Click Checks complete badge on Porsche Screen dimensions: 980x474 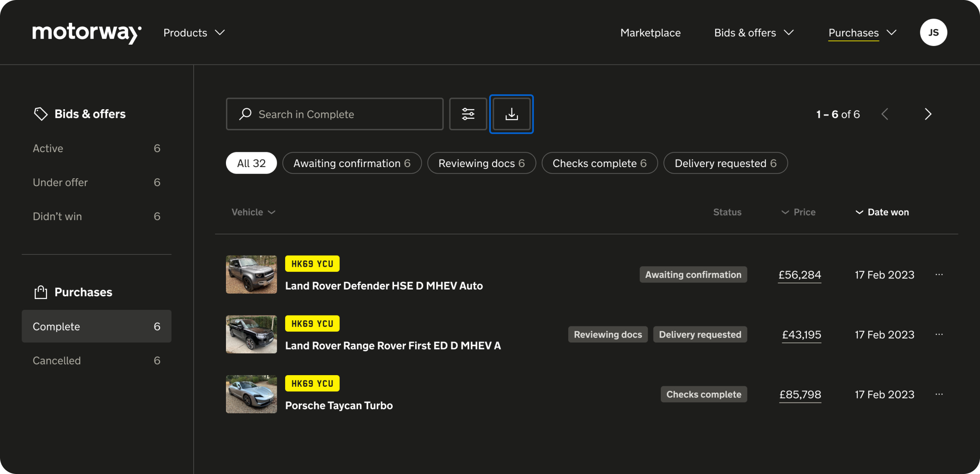coord(704,395)
